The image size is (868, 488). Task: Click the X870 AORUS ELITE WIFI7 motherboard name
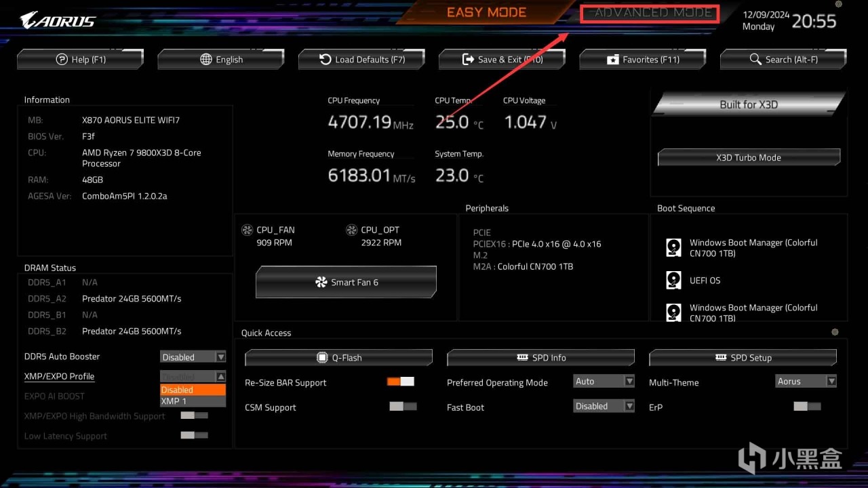coord(131,120)
